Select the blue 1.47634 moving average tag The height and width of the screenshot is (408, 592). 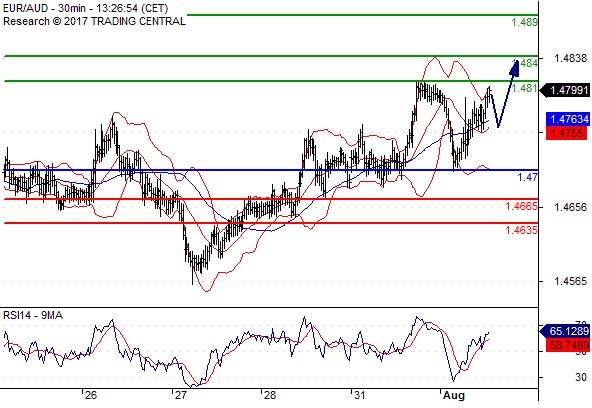[568, 119]
